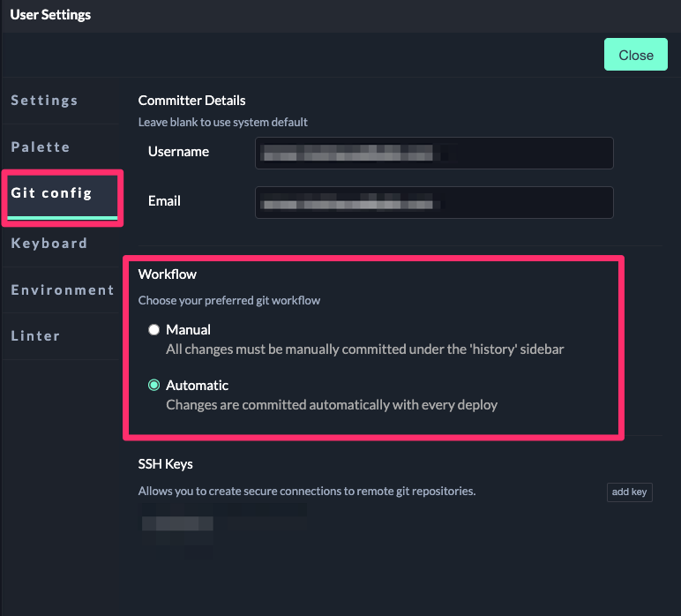This screenshot has width=681, height=616.
Task: Click the Username input field
Action: [x=434, y=153]
